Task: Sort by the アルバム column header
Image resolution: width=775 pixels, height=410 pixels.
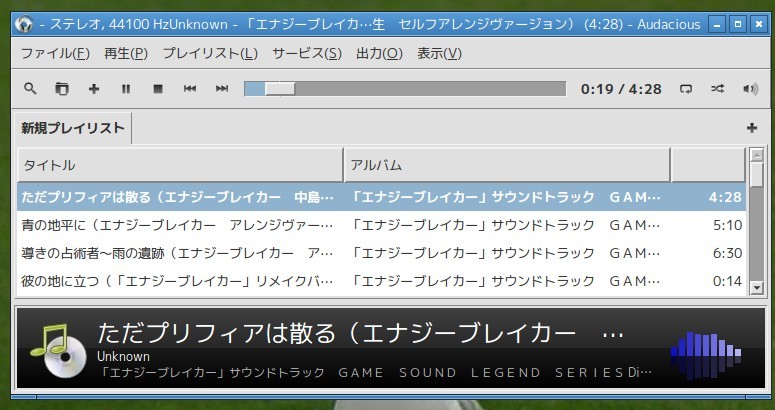Action: 507,165
